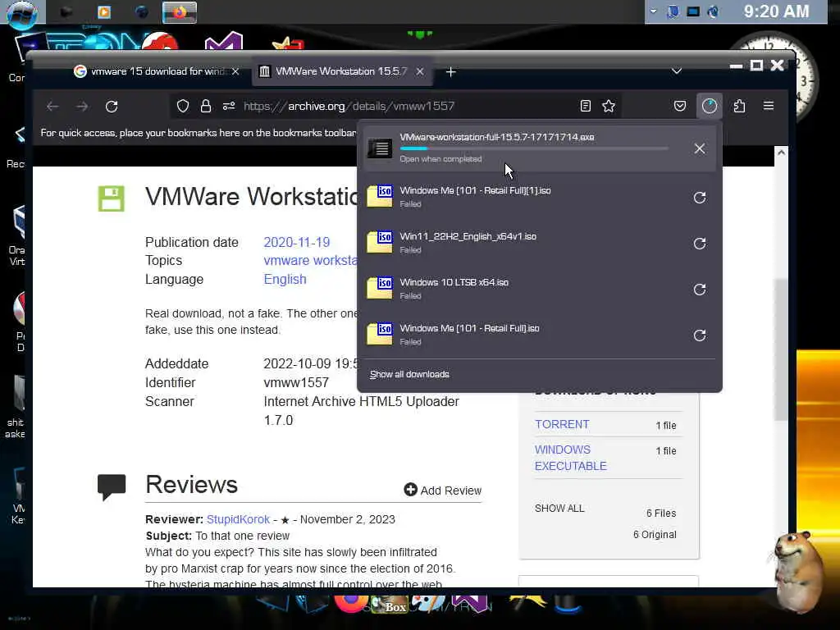
Task: Open the TORRENT download option
Action: [x=562, y=424]
